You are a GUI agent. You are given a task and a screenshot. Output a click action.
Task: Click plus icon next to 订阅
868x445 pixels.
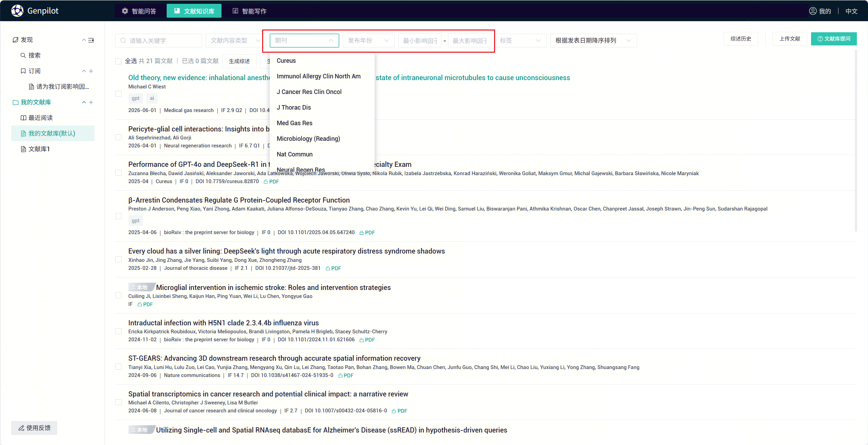pyautogui.click(x=91, y=71)
